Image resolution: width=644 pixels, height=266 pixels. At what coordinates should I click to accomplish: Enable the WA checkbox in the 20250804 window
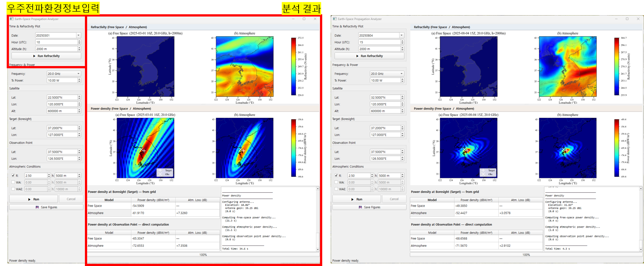335,182
